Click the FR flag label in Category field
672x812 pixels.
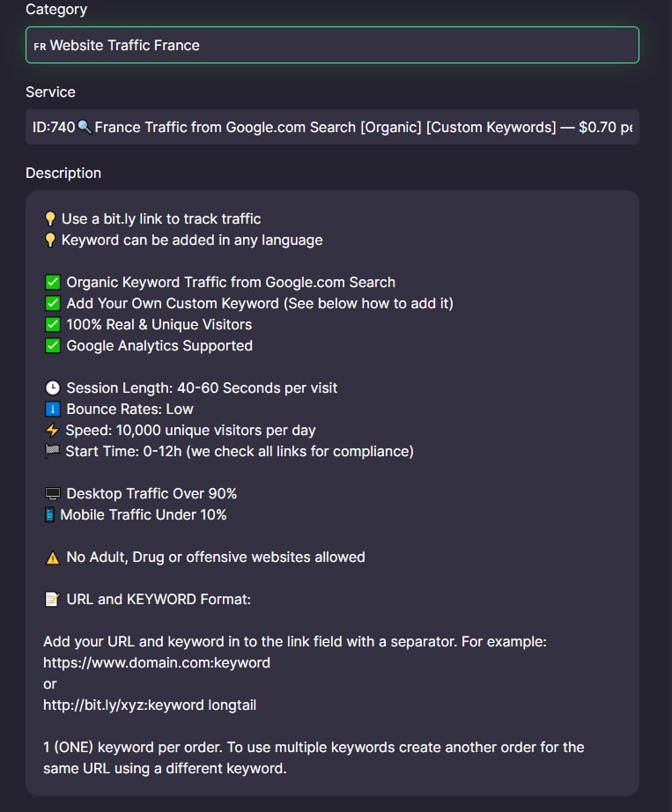[40, 46]
